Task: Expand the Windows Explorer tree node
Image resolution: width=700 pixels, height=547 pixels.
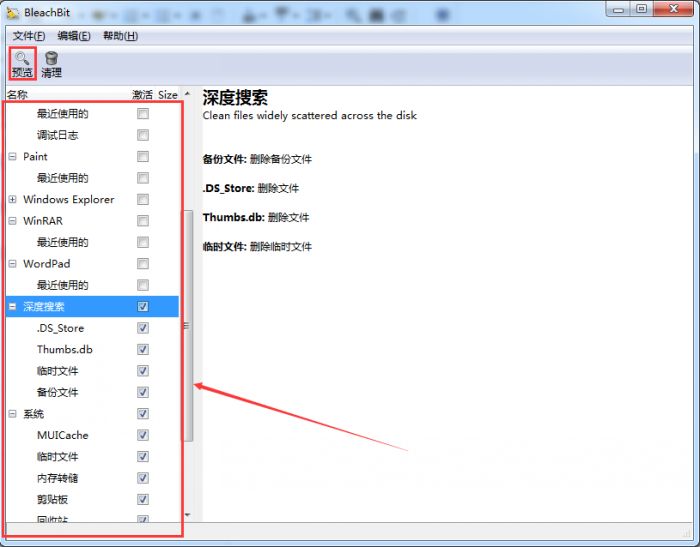Action: pos(12,200)
